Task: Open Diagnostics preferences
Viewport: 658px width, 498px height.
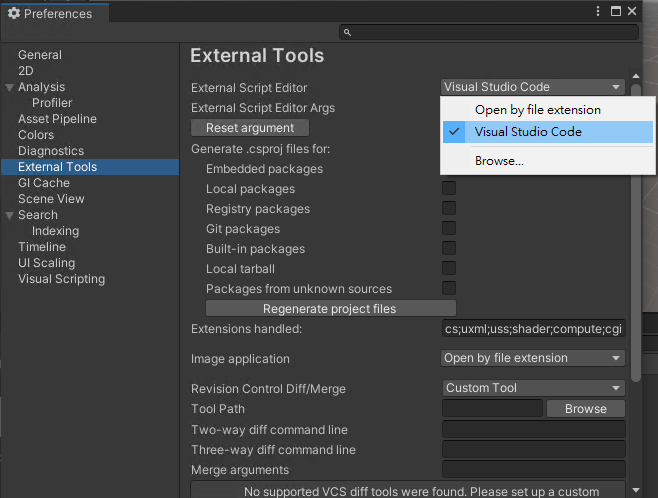Action: [51, 151]
